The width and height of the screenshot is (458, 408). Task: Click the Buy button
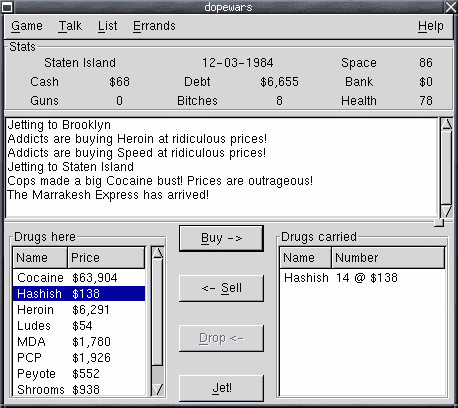click(x=221, y=238)
